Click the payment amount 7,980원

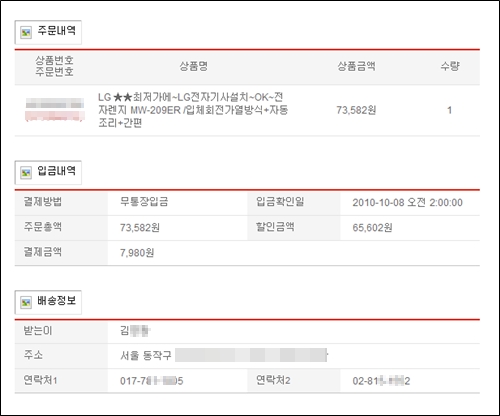pyautogui.click(x=137, y=253)
